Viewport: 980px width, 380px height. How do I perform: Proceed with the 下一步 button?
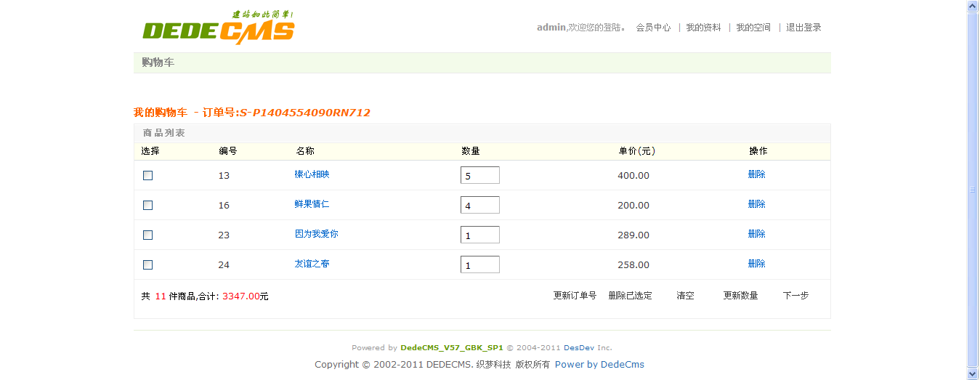pos(795,296)
